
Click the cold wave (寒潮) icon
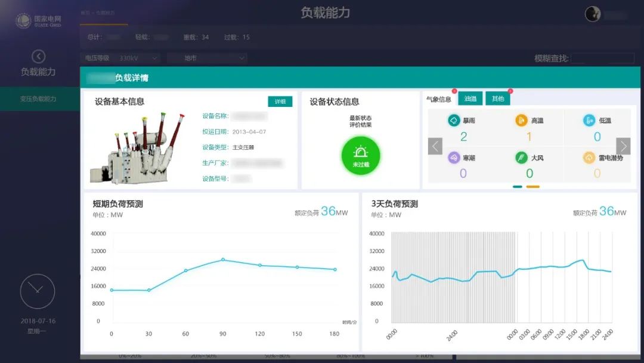coord(453,158)
